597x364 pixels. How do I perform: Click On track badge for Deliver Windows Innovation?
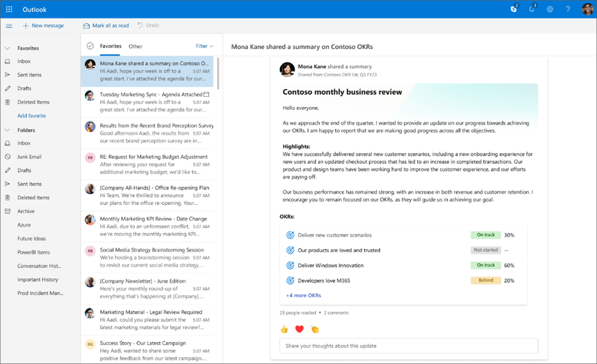point(486,265)
